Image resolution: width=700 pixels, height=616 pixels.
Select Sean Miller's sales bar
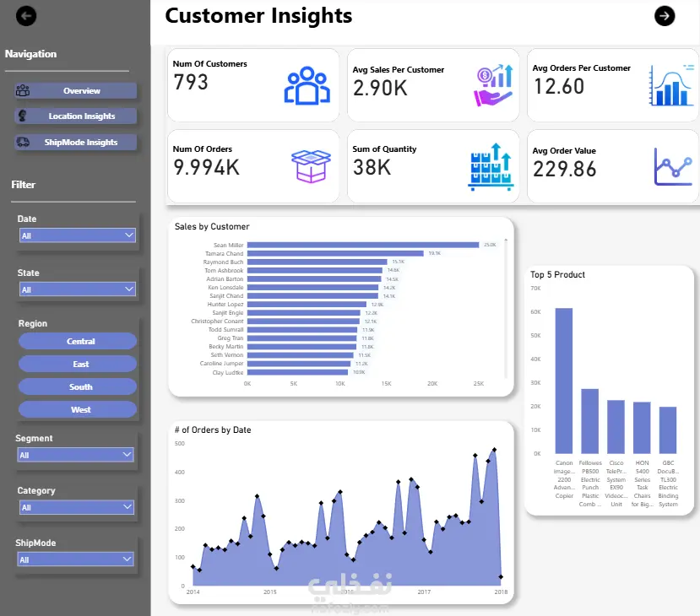[363, 245]
